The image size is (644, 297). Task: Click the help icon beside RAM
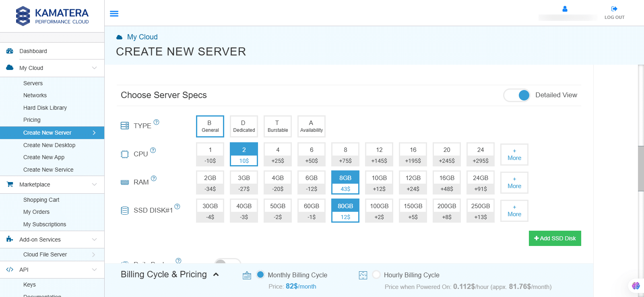click(154, 178)
